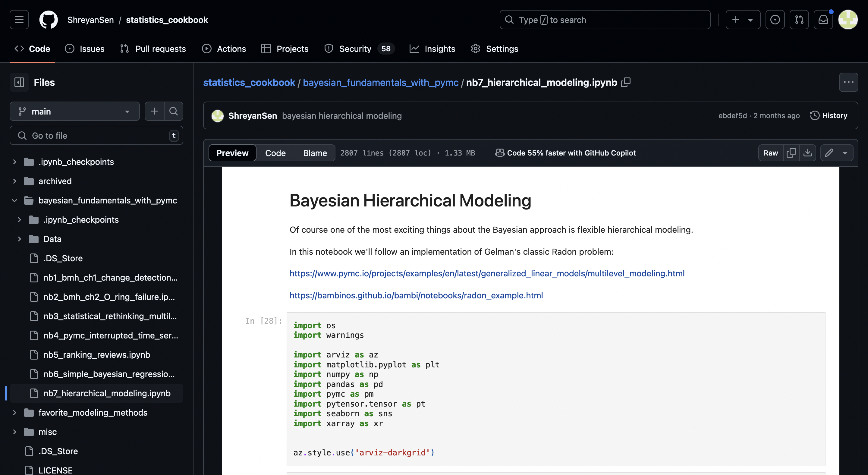
Task: Edit this file with pencil icon
Action: 829,153
